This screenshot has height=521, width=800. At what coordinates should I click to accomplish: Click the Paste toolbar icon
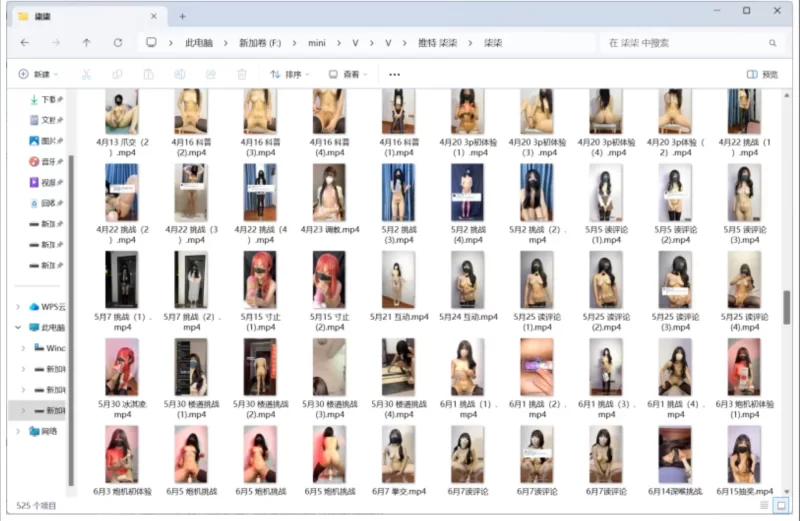point(148,75)
